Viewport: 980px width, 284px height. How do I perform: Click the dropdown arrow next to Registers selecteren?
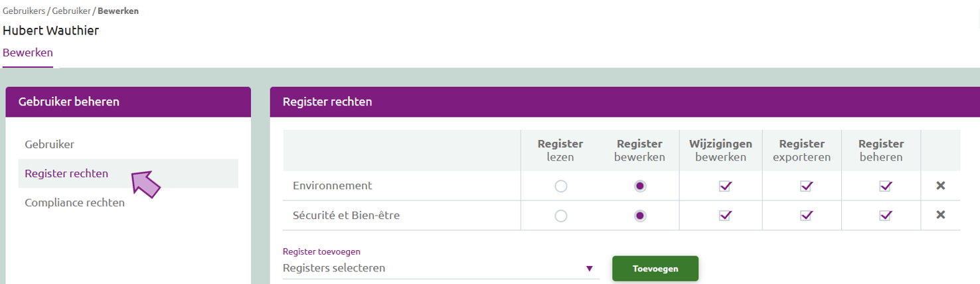pos(589,269)
